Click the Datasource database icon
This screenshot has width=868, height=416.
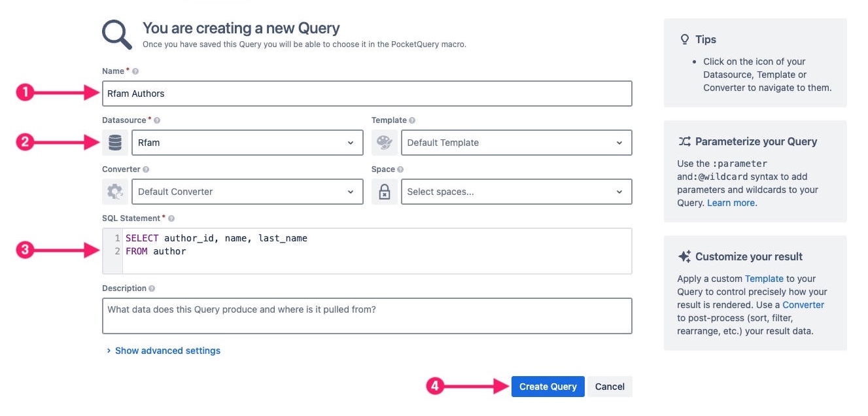(x=115, y=142)
